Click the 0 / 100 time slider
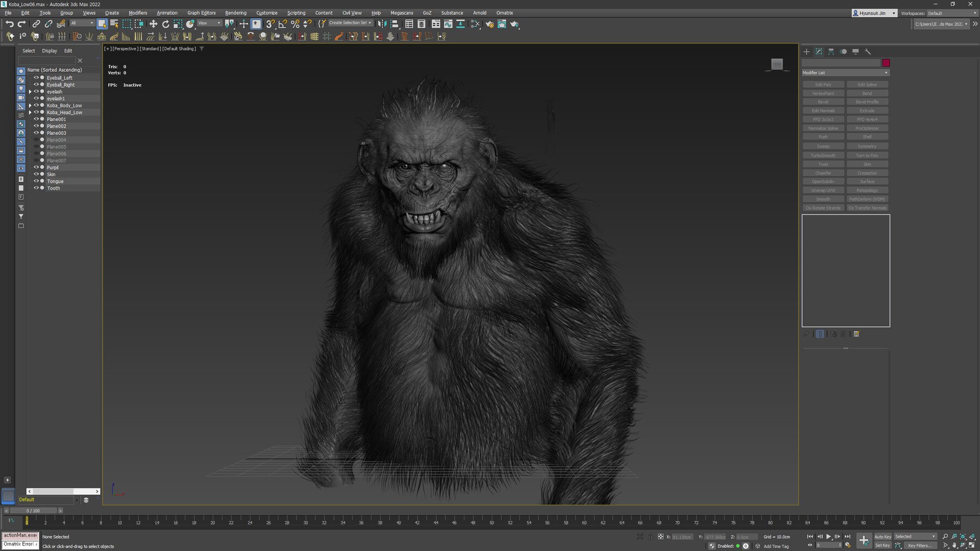980x551 pixels. [33, 511]
